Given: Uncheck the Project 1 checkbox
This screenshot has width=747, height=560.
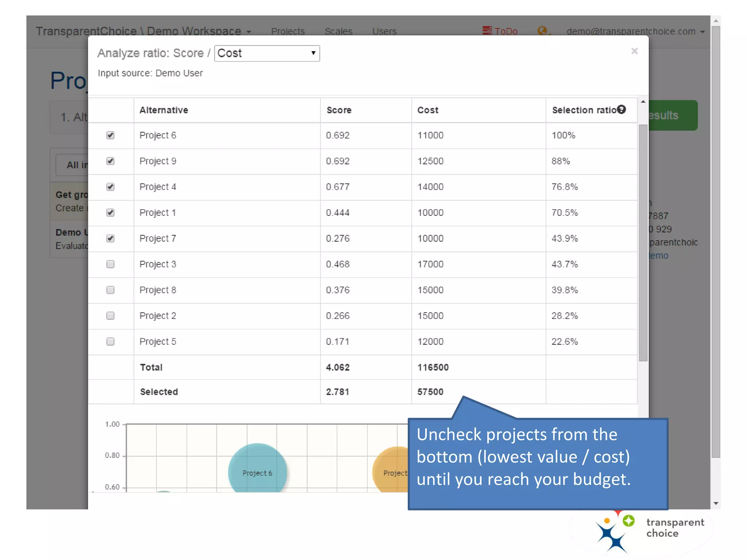Looking at the screenshot, I should (110, 213).
